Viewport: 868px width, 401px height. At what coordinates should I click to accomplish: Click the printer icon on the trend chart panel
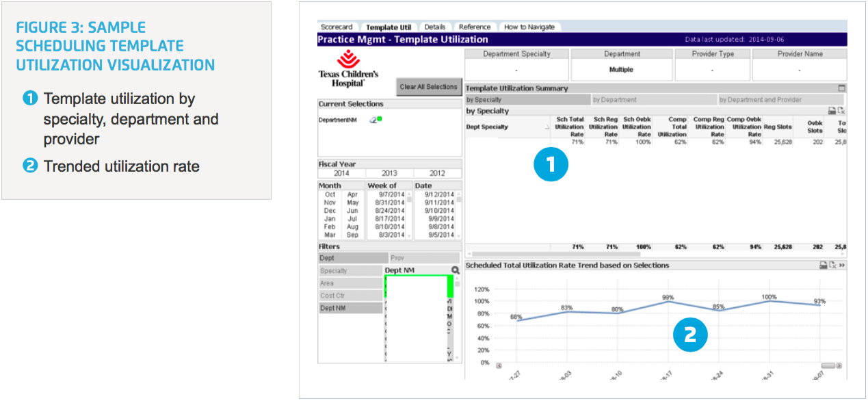[824, 265]
